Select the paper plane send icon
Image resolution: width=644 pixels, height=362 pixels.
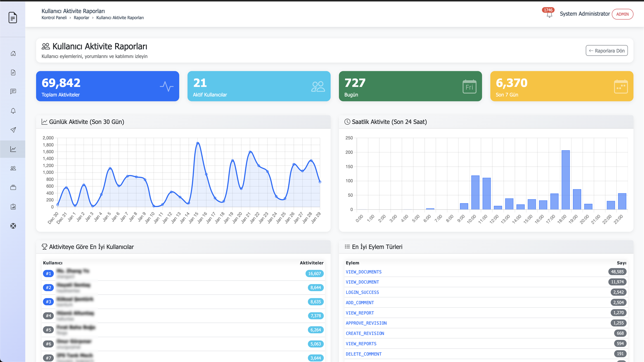click(13, 130)
